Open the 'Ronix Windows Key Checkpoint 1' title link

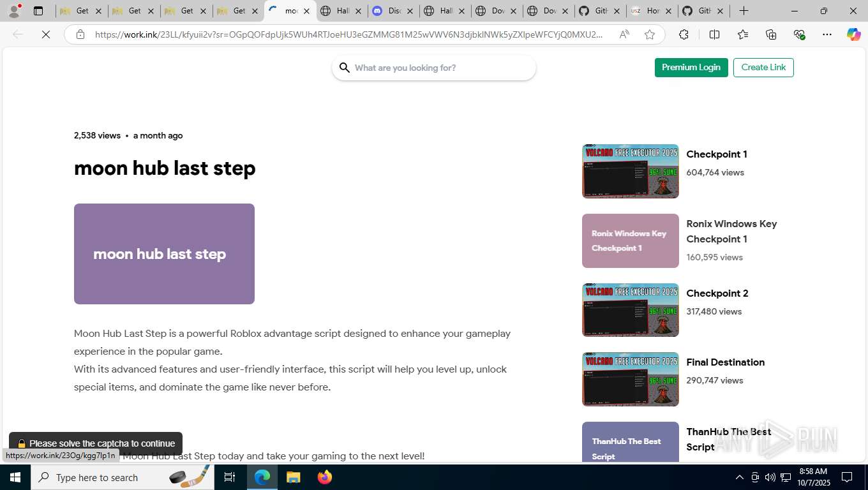point(731,232)
